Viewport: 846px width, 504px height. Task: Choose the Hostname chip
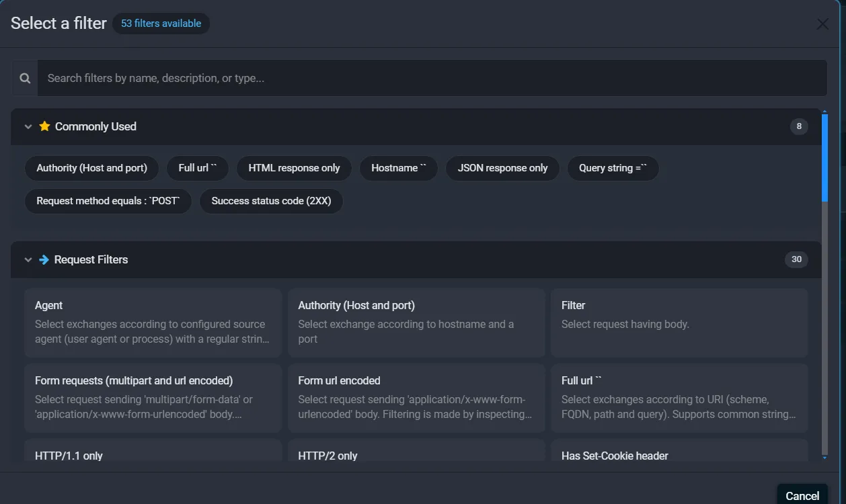(x=399, y=168)
